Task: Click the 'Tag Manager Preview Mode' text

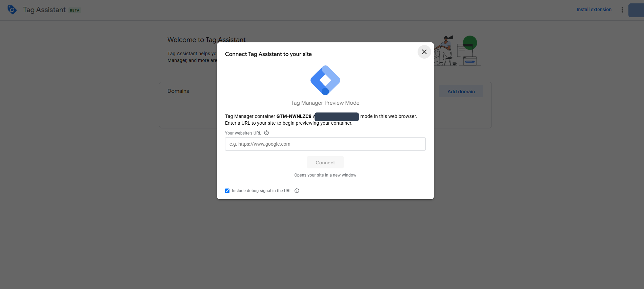Action: [x=325, y=103]
